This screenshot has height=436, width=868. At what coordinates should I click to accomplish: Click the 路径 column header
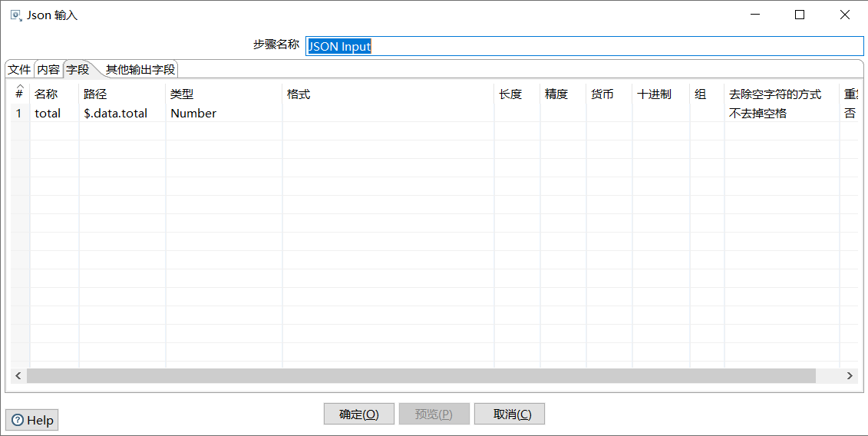pos(122,94)
